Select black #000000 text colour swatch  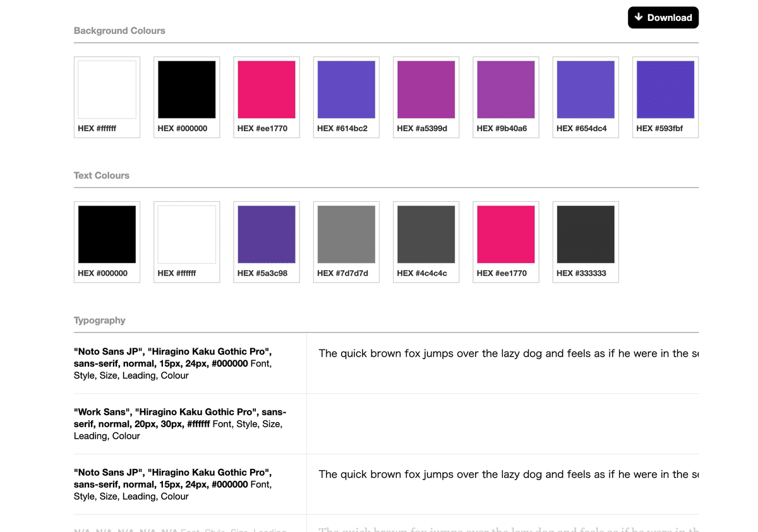(x=107, y=234)
